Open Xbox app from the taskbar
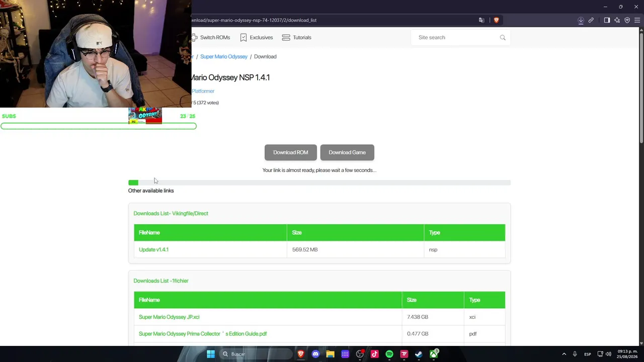 [x=434, y=354]
